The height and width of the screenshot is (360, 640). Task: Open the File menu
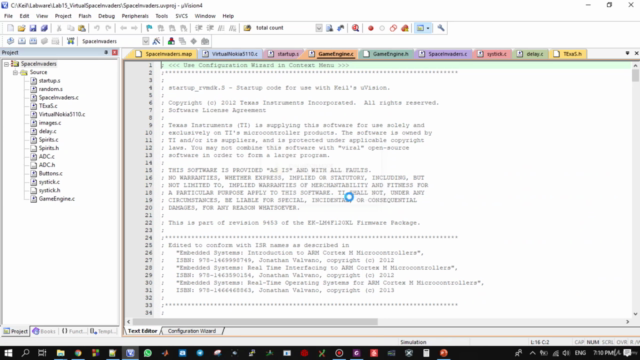tap(8, 16)
